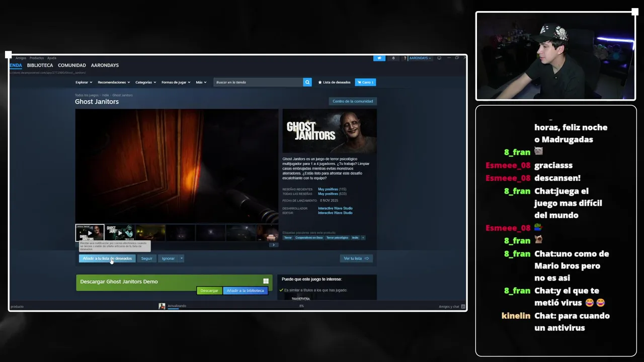Select the third thumbnail in the screenshot strip
This screenshot has height=362, width=644.
tap(150, 233)
